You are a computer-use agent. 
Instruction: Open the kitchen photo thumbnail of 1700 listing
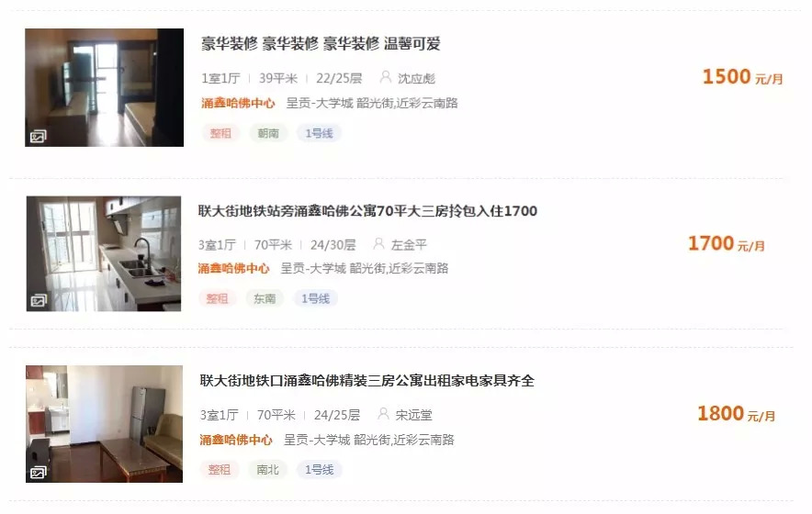point(104,253)
